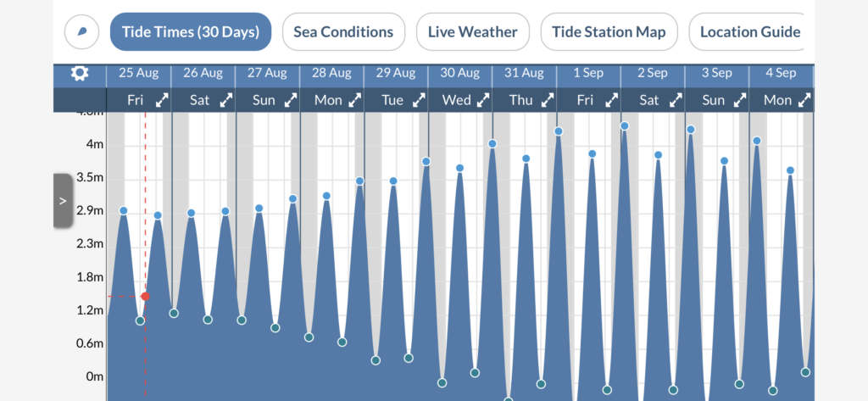Expand Wednesday 30 Aug day view
The height and width of the screenshot is (401, 868).
point(483,100)
